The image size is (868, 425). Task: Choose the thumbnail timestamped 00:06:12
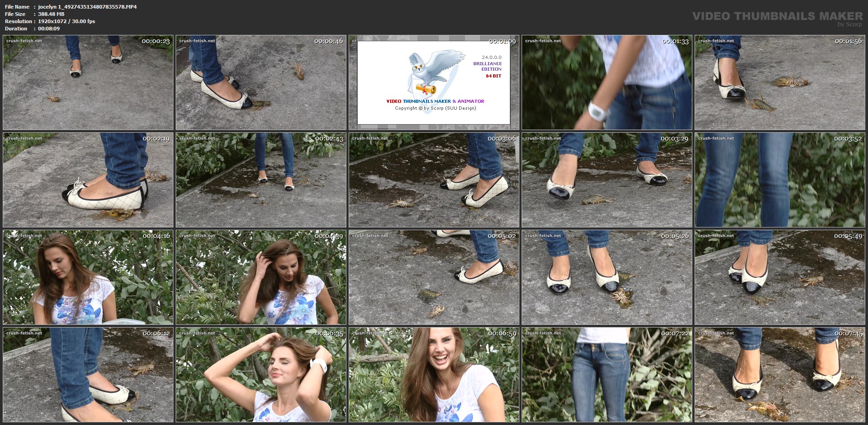pos(88,375)
